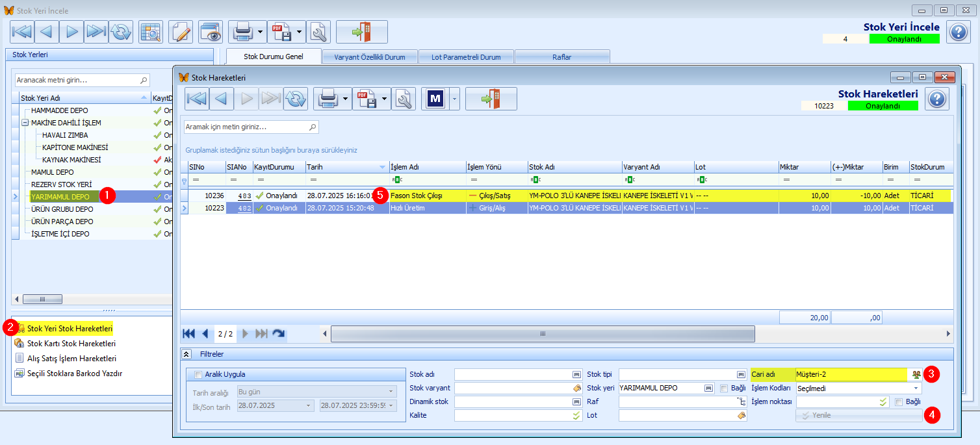Open Stok adı barcode lookup icon
The width and height of the screenshot is (980, 445).
576,374
